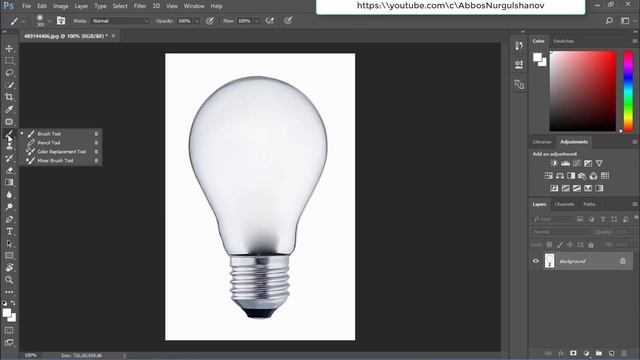Screen dimensions: 640x360
Task: Reset default foreground and background colors
Action: (x=4, y=303)
